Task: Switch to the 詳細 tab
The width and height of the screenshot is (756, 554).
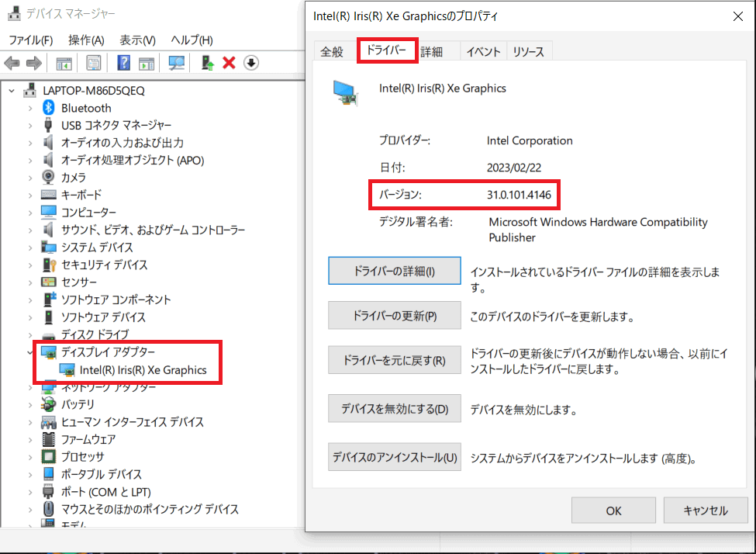Action: (x=432, y=52)
